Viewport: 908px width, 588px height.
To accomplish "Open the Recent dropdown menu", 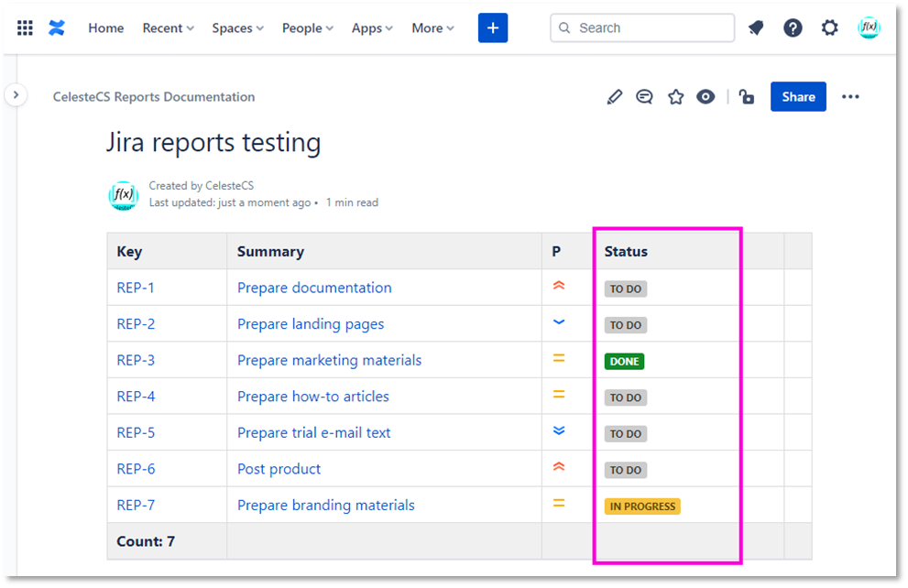I will click(x=168, y=27).
